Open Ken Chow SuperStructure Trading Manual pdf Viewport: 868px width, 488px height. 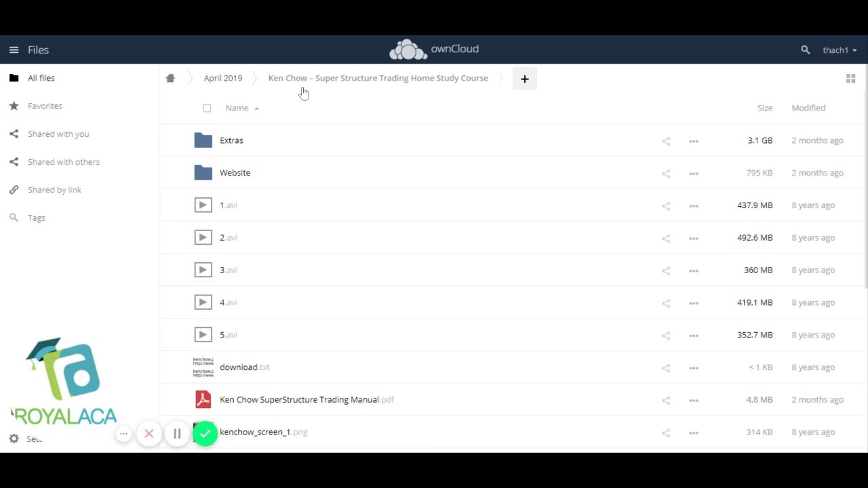tap(307, 399)
